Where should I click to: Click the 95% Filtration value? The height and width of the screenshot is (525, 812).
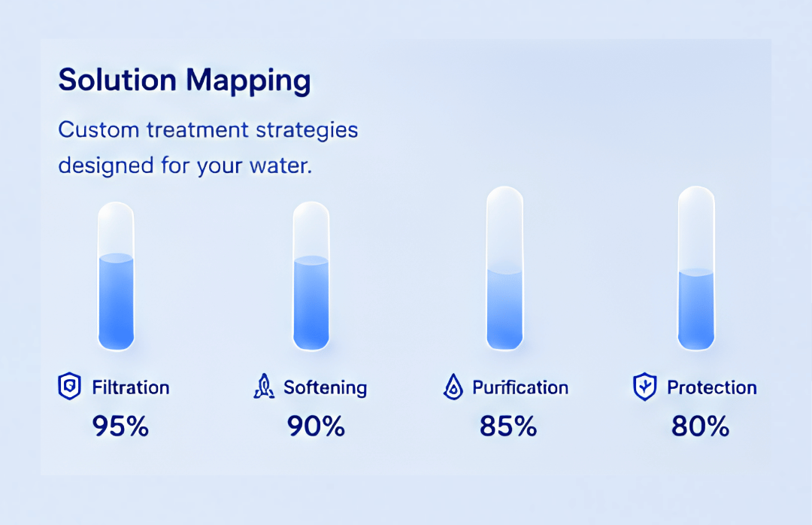point(120,426)
